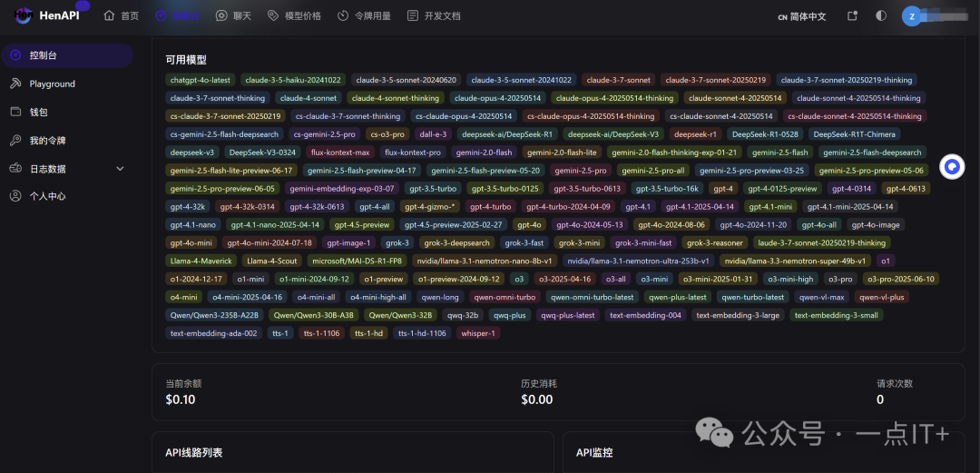Screen dimensions: 980x473
Task: Click the claude-4-sonnet model tag
Action: pyautogui.click(x=309, y=98)
